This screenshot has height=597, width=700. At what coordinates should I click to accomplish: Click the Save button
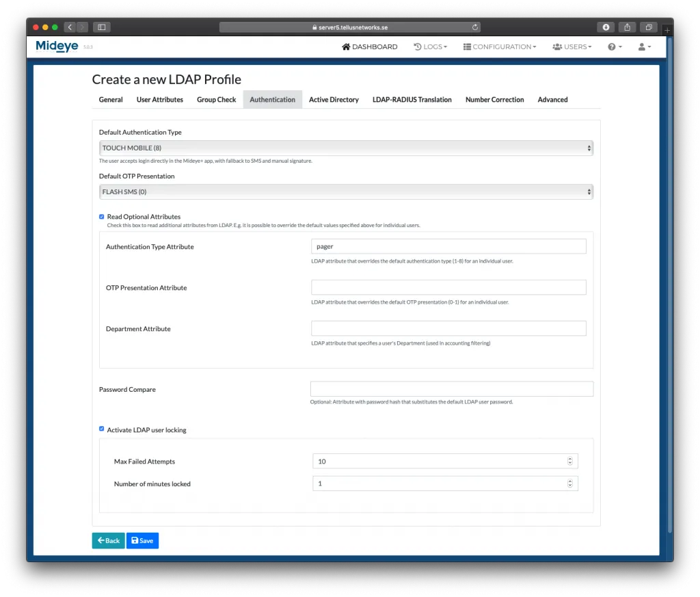click(x=142, y=540)
